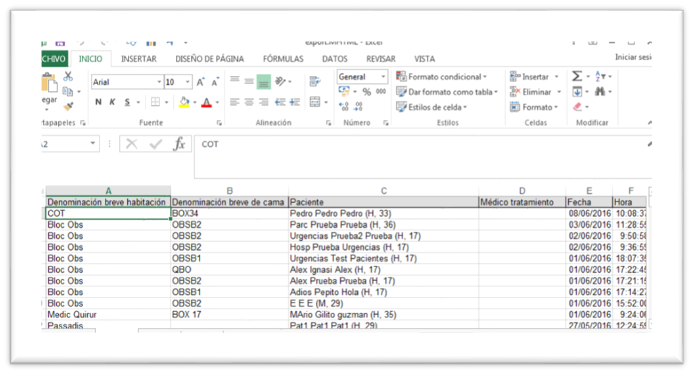Click the formula bar showing COT
This screenshot has height=374, width=693.
[x=422, y=156]
